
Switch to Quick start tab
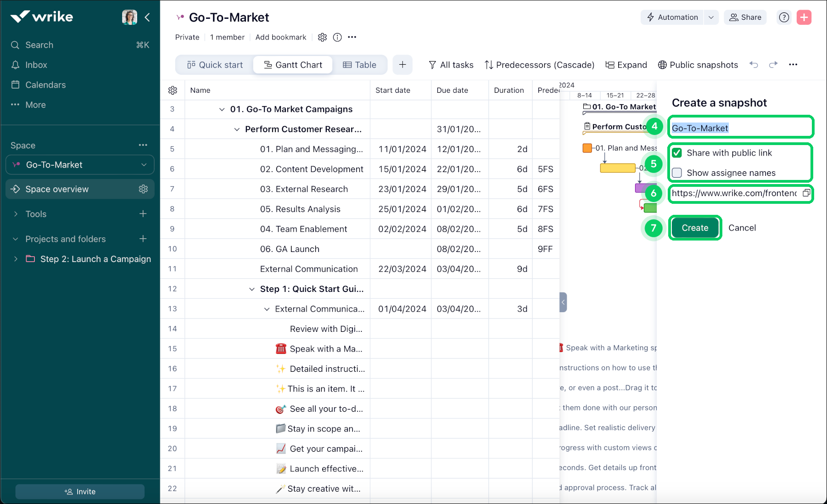click(215, 65)
